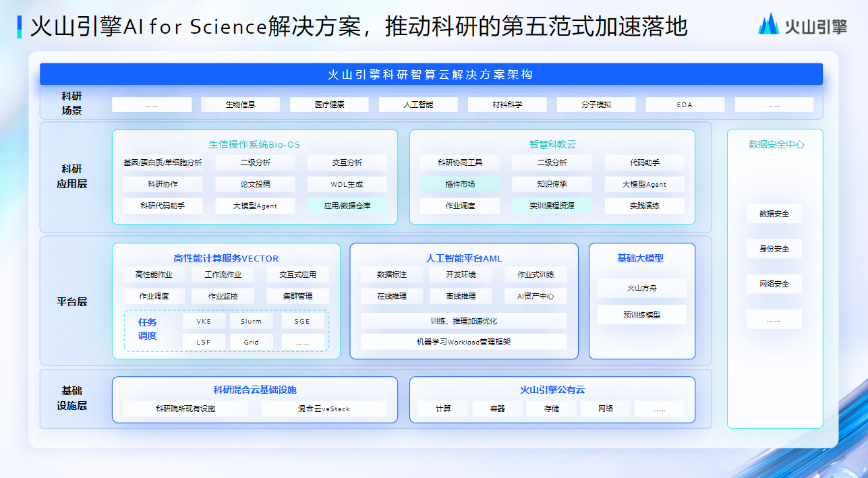The width and height of the screenshot is (868, 478).
Task: Open the 插件市场 box
Action: 460,184
